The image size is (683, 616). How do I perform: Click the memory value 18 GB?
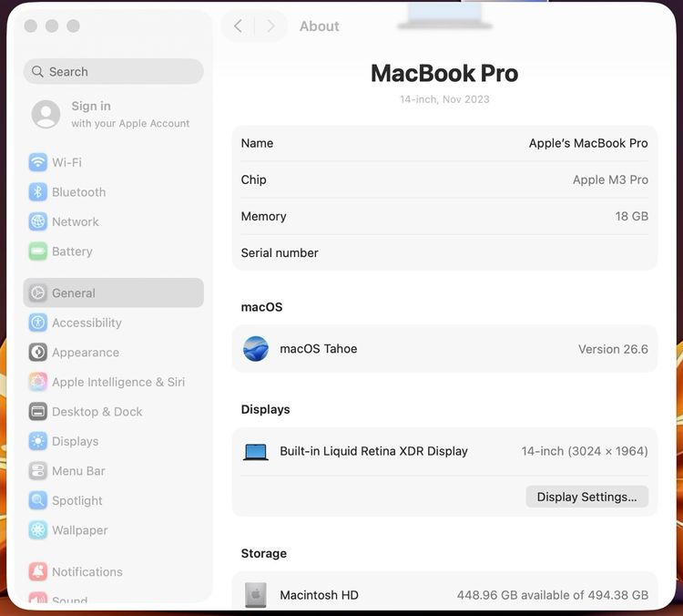632,216
